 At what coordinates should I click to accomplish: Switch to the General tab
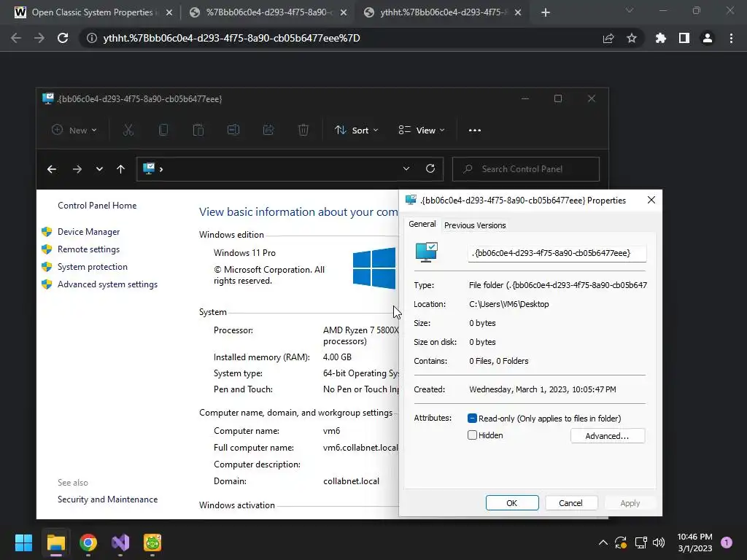point(422,225)
